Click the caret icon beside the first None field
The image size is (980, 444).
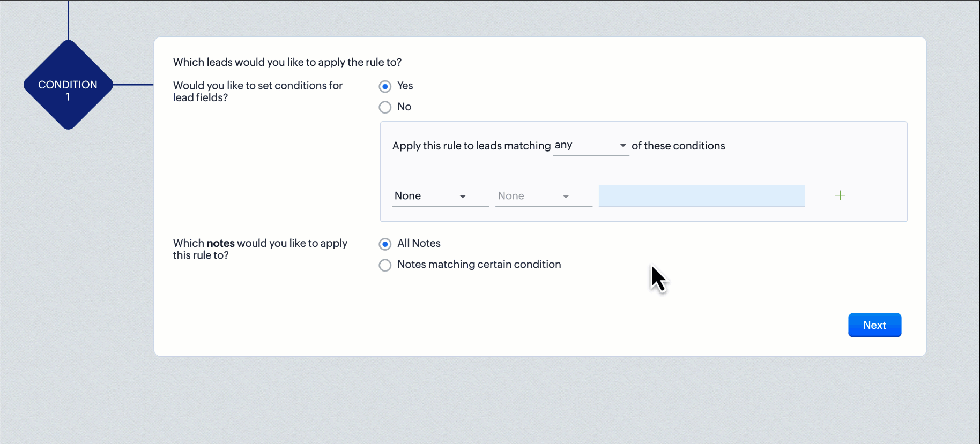(x=462, y=197)
